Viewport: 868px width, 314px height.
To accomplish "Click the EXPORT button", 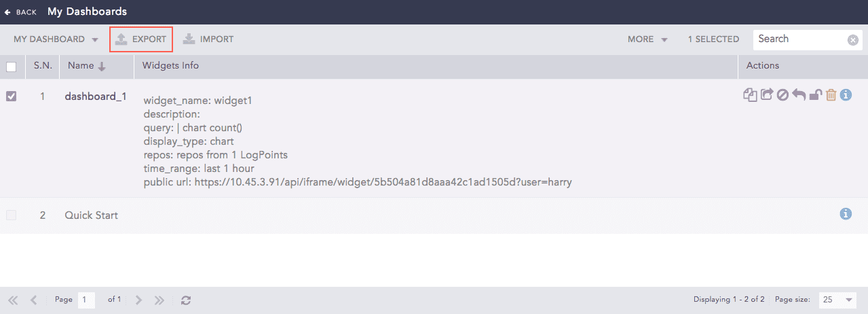I will coord(141,39).
